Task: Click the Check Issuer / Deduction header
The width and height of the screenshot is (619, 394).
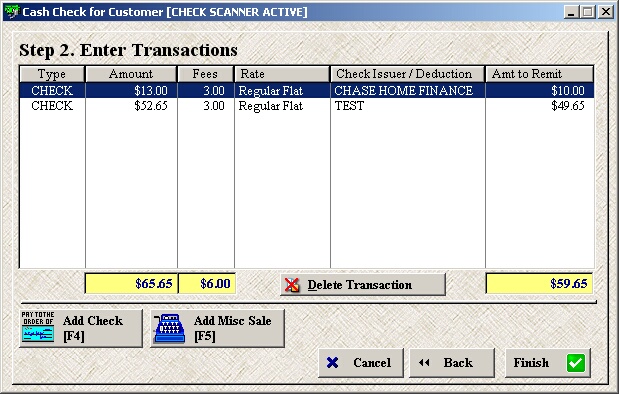Action: pos(407,74)
